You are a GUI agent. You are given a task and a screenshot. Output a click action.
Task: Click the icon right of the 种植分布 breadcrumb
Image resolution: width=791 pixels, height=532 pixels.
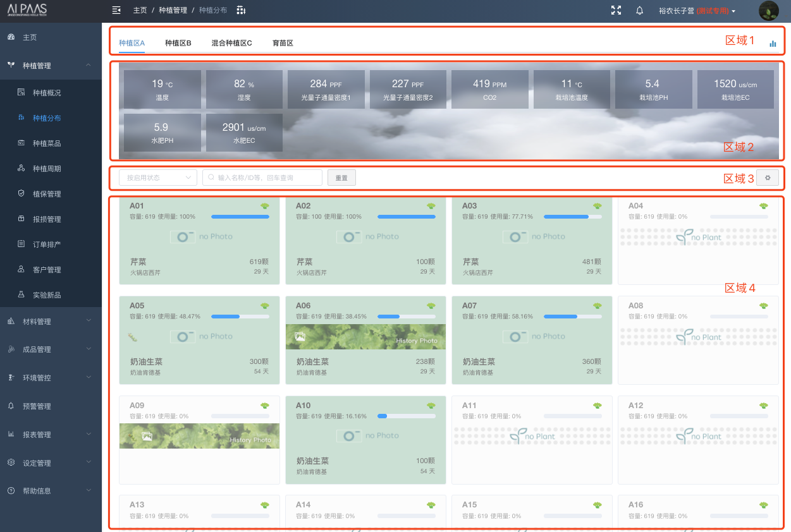tap(241, 10)
